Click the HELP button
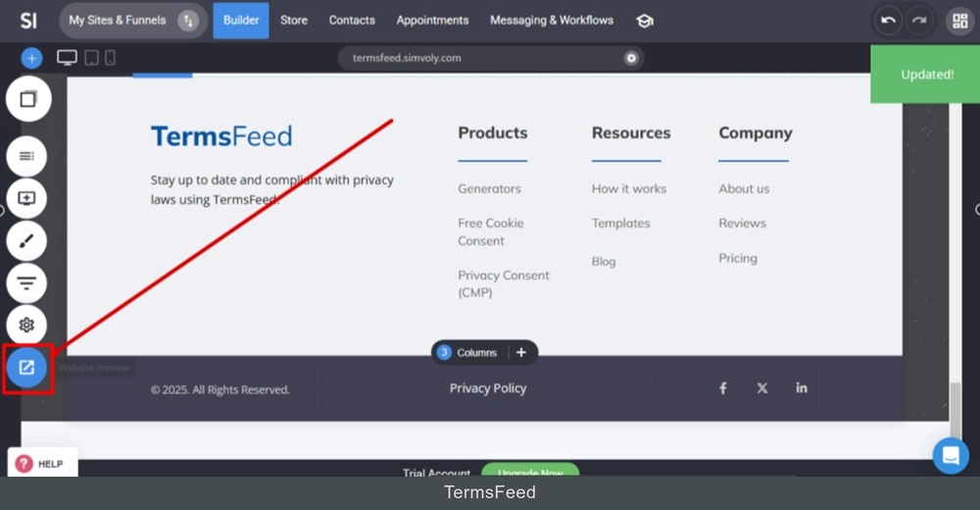 (x=42, y=464)
